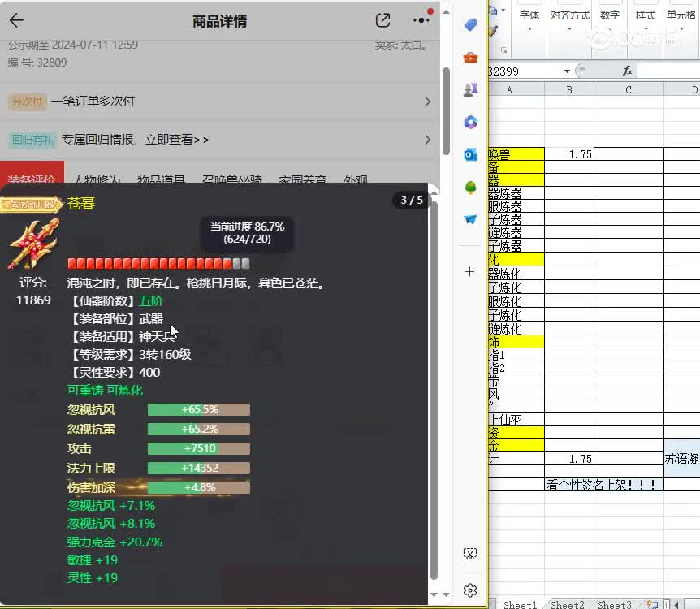This screenshot has height=609, width=700.
Task: Select the 人物修为 tab
Action: click(97, 179)
